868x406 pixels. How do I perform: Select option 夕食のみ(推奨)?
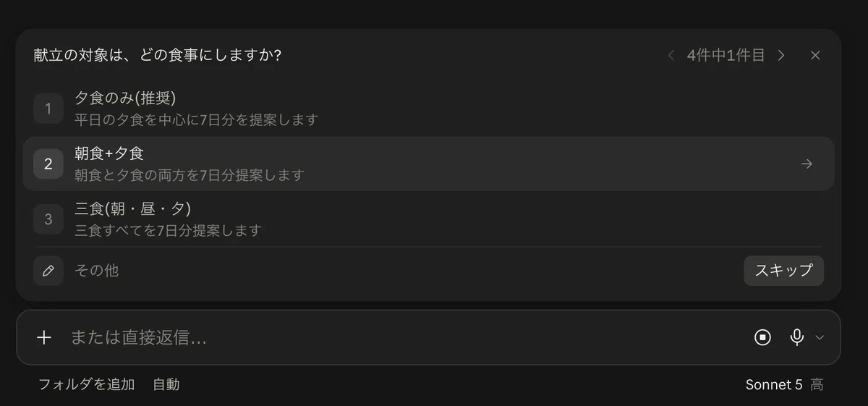point(428,109)
